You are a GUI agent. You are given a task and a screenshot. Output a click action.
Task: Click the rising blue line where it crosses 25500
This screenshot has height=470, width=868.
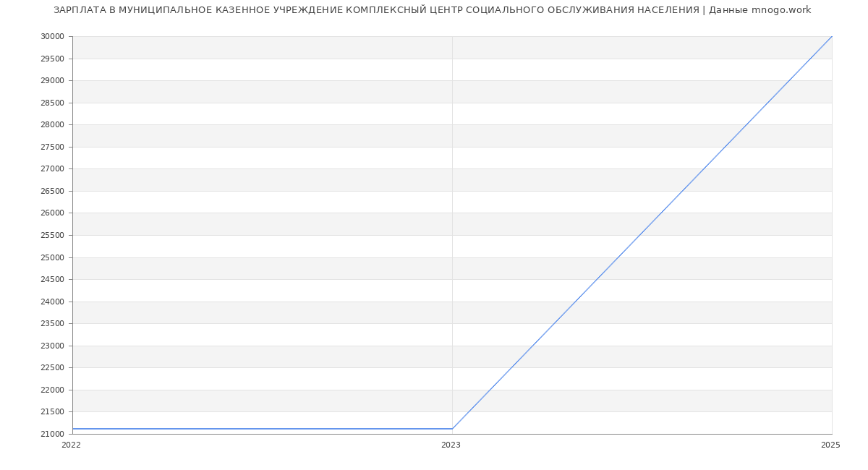click(639, 235)
